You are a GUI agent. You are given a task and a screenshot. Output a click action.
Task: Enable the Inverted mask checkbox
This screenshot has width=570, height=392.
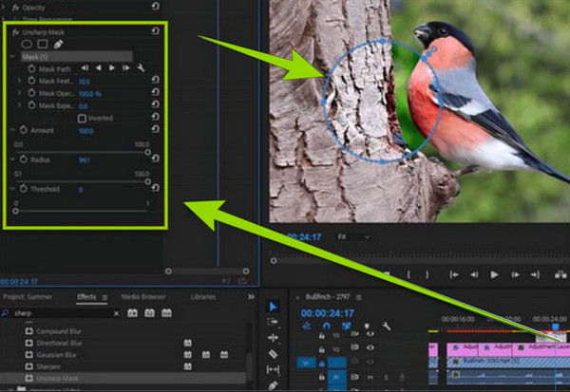(x=82, y=119)
